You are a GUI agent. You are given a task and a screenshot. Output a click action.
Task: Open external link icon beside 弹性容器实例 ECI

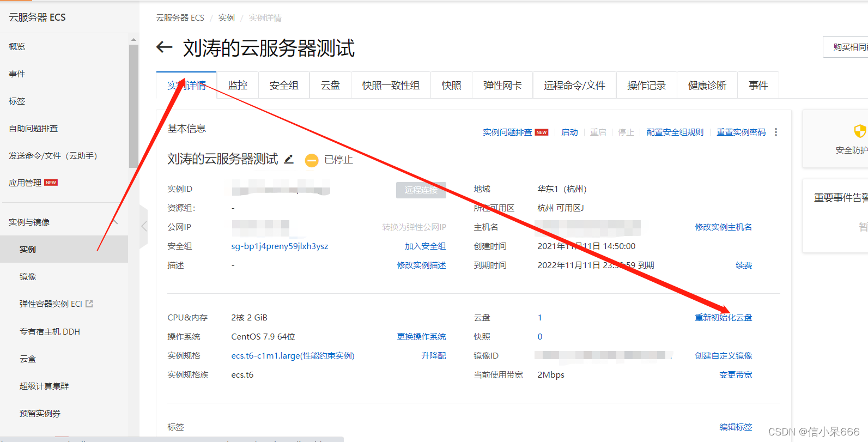(x=89, y=304)
